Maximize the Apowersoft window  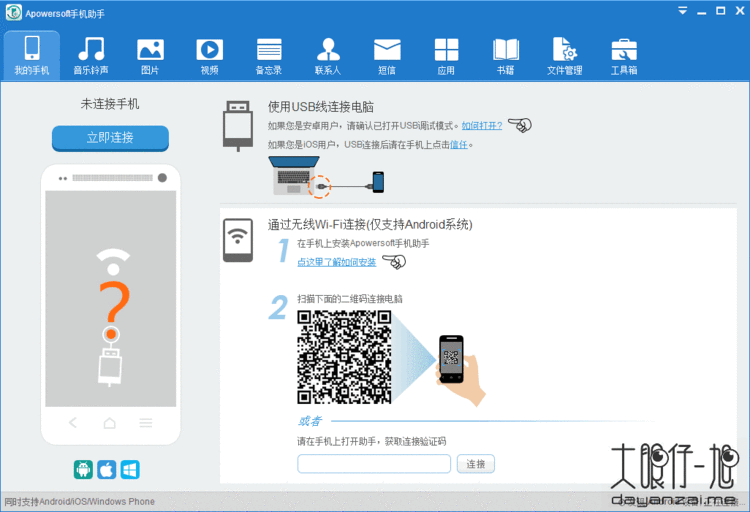coord(720,11)
